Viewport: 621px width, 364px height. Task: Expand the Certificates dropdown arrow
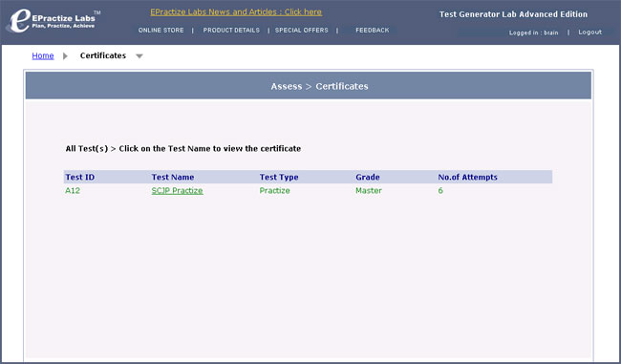pos(139,56)
